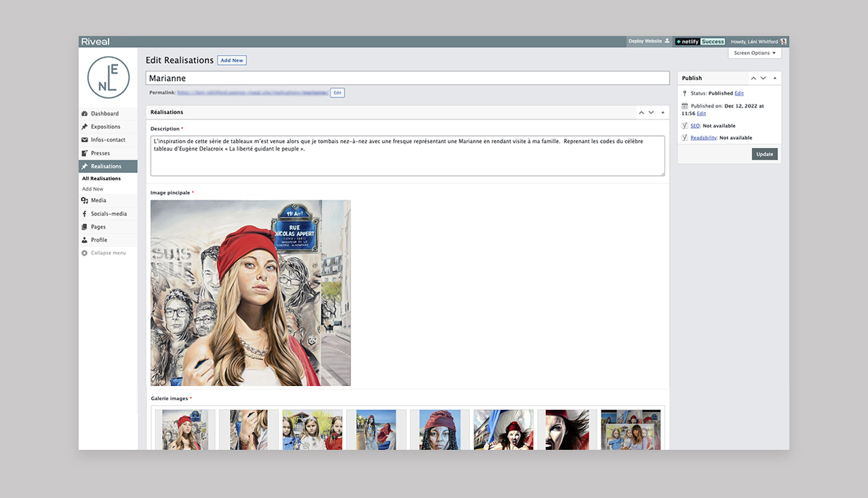Go to the Media menu item
The width and height of the screenshot is (868, 498).
108,200
